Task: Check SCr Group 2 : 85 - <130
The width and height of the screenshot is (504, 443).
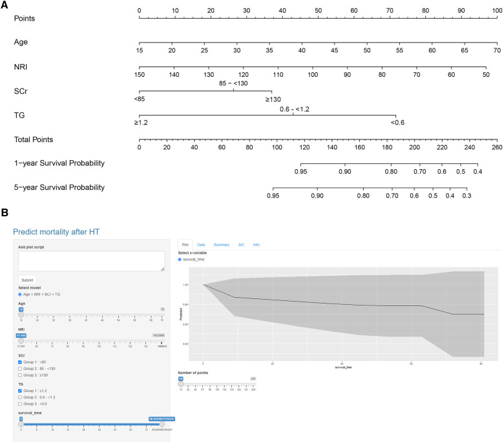Action: (21, 368)
